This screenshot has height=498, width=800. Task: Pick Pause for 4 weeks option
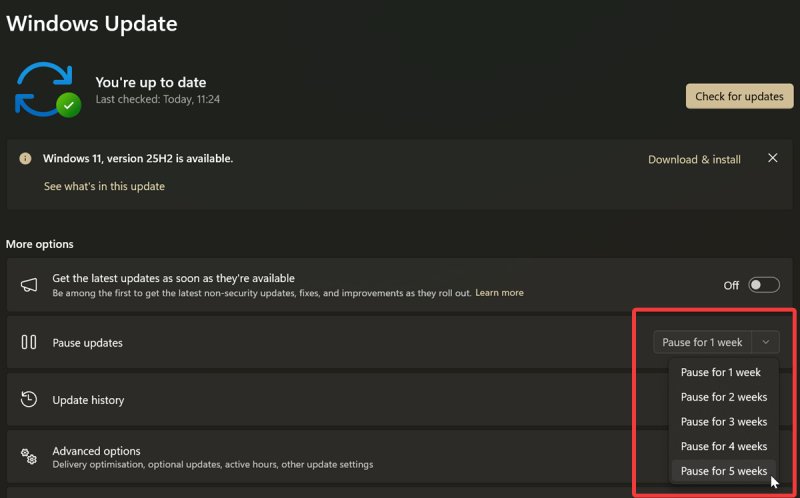click(x=724, y=446)
